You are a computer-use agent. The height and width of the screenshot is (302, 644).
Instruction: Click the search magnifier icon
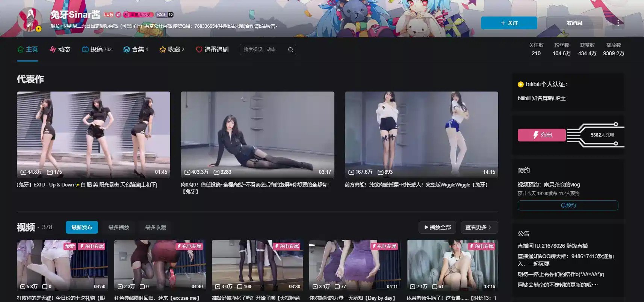[x=290, y=50]
